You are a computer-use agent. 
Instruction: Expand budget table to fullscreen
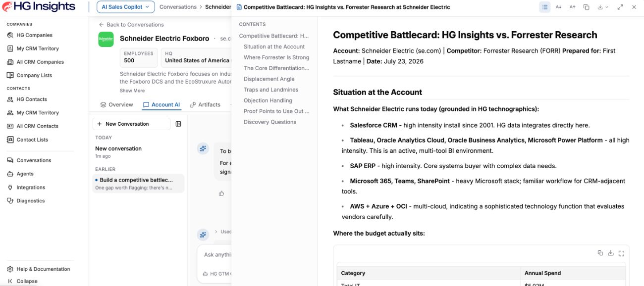[621, 253]
